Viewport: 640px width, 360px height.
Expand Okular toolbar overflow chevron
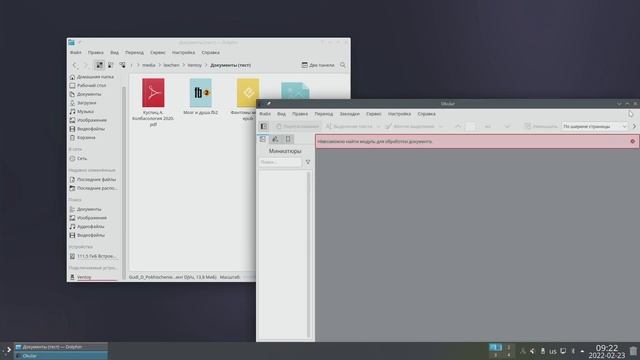coord(634,127)
